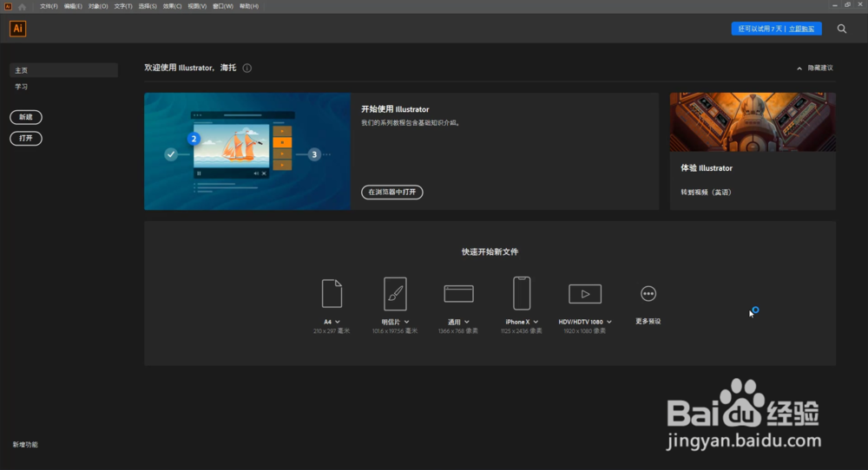Image resolution: width=868 pixels, height=470 pixels.
Task: Click the sailboat tutorial thumbnail
Action: (x=247, y=151)
